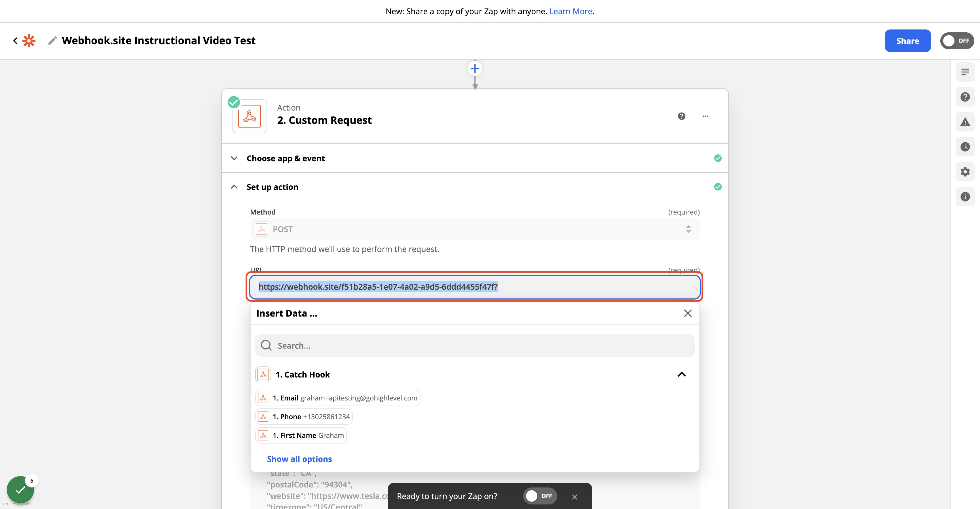Click the green check beside Choose app & event

pos(718,158)
